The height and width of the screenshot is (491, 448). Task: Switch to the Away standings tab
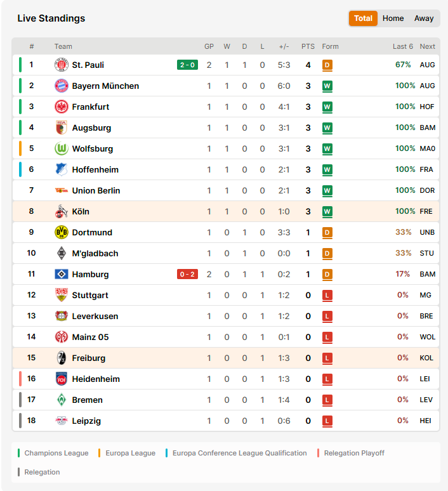(423, 18)
